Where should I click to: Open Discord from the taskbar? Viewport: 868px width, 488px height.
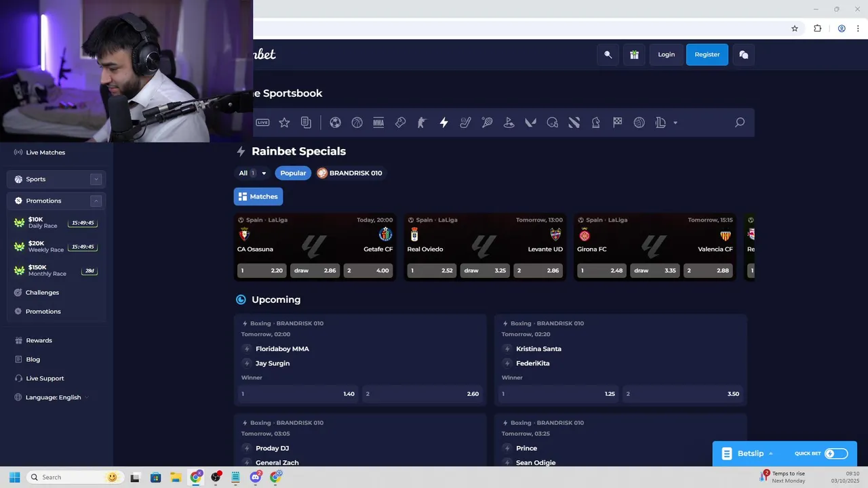[x=256, y=477]
